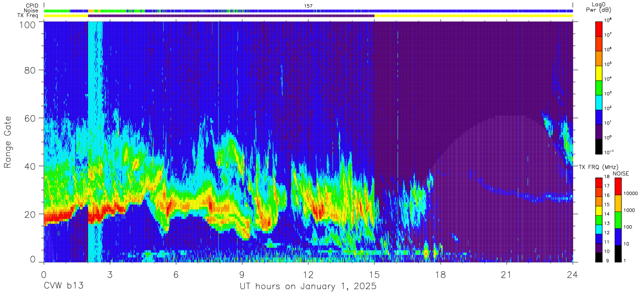This screenshot has height=297, width=644.
Task: Click the x-axis tick label '9'
Action: coord(242,274)
